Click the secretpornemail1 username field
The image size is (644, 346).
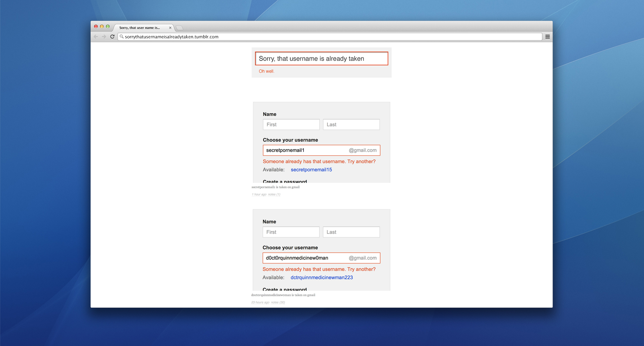(x=322, y=150)
